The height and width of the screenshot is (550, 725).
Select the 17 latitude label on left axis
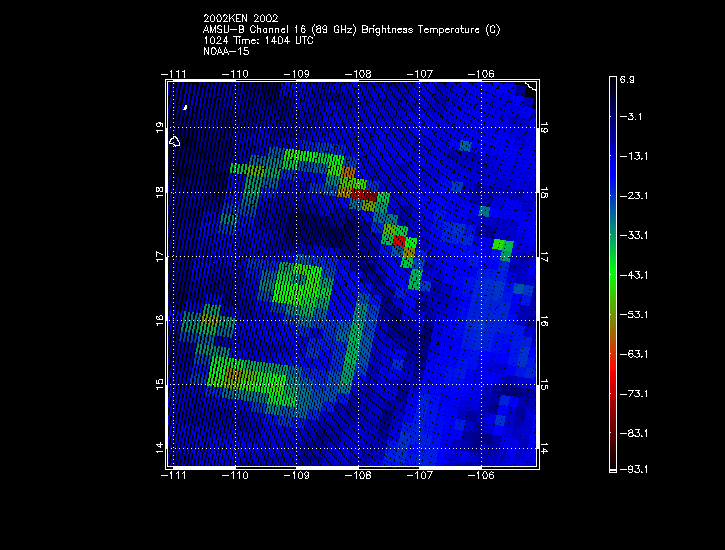(159, 256)
